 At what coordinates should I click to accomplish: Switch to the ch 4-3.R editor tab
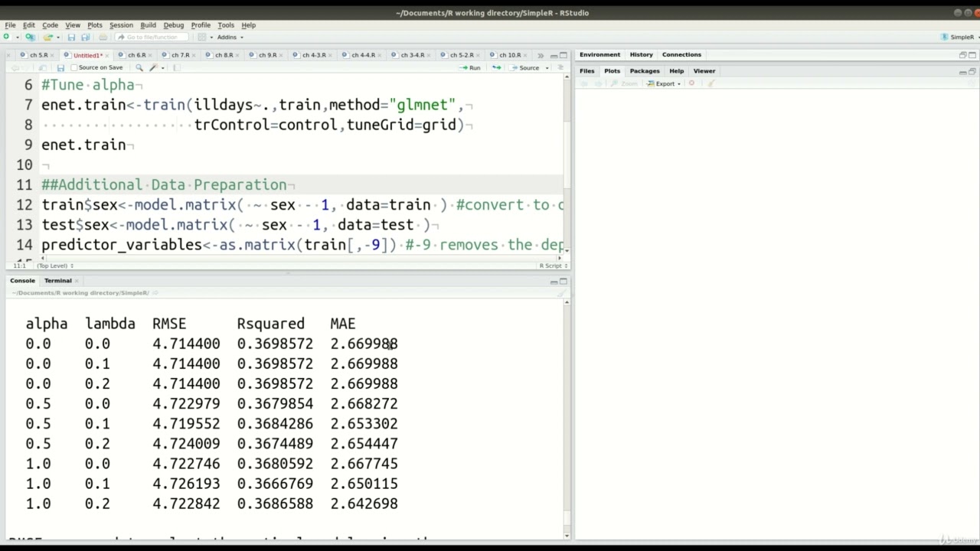pos(314,55)
